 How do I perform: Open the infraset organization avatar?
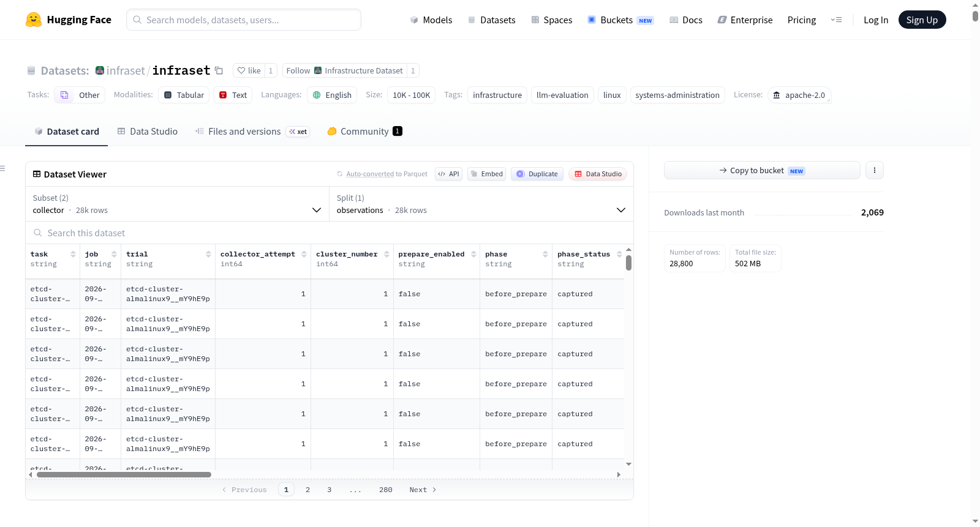(100, 70)
